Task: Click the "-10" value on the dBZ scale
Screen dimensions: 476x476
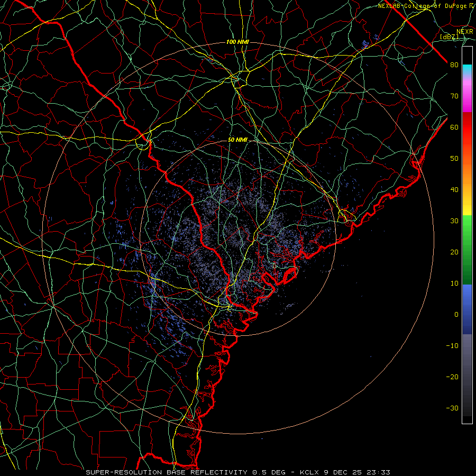Action: coord(452,346)
